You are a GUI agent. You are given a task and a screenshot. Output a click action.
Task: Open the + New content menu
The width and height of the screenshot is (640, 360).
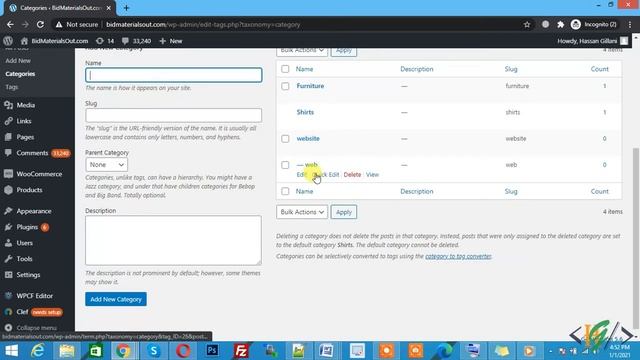(171, 41)
